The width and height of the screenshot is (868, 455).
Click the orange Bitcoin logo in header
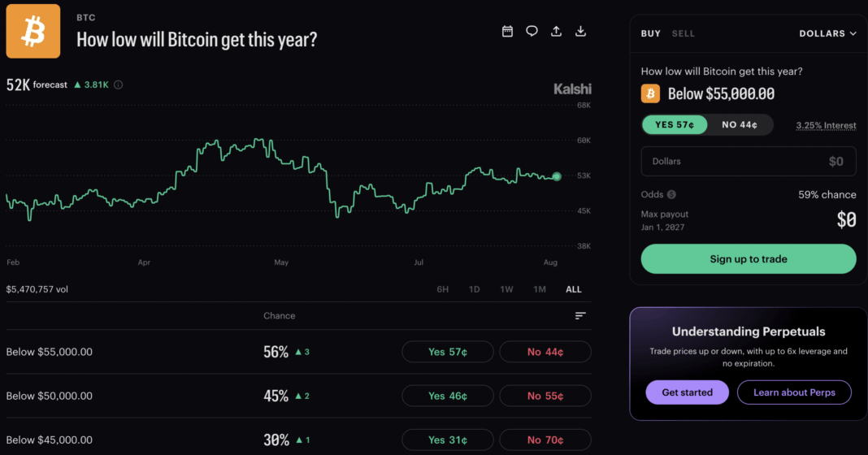point(33,31)
